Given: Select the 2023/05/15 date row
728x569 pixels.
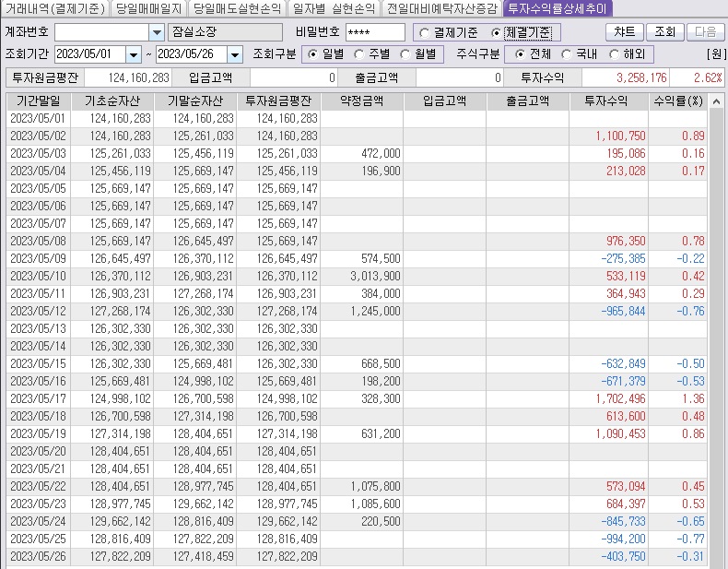Looking at the screenshot, I should pyautogui.click(x=357, y=363).
